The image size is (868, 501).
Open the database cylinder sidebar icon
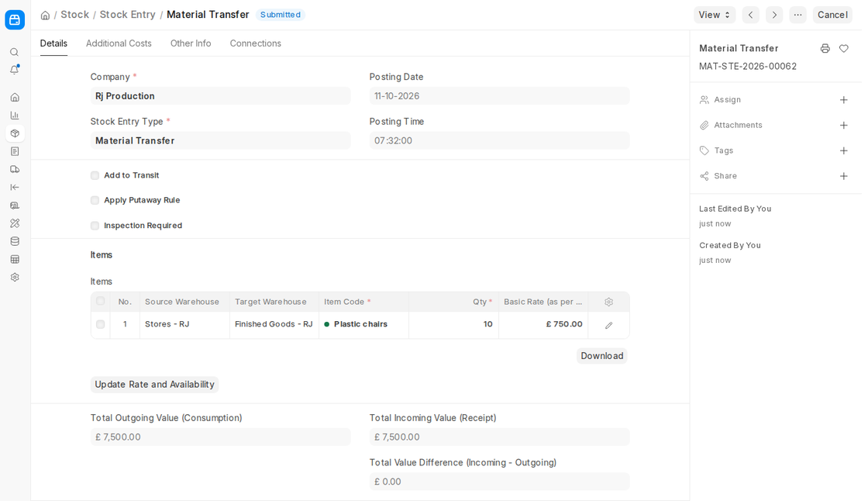tap(15, 242)
